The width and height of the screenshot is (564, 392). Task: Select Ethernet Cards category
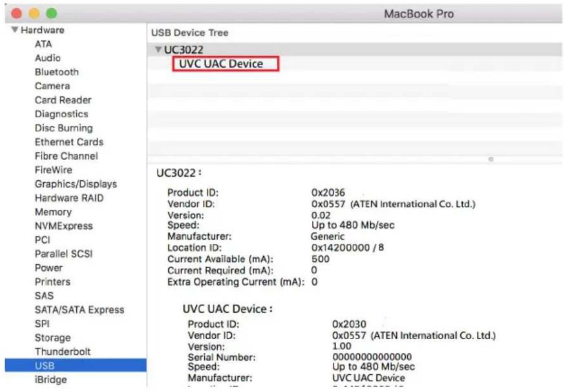coord(69,142)
